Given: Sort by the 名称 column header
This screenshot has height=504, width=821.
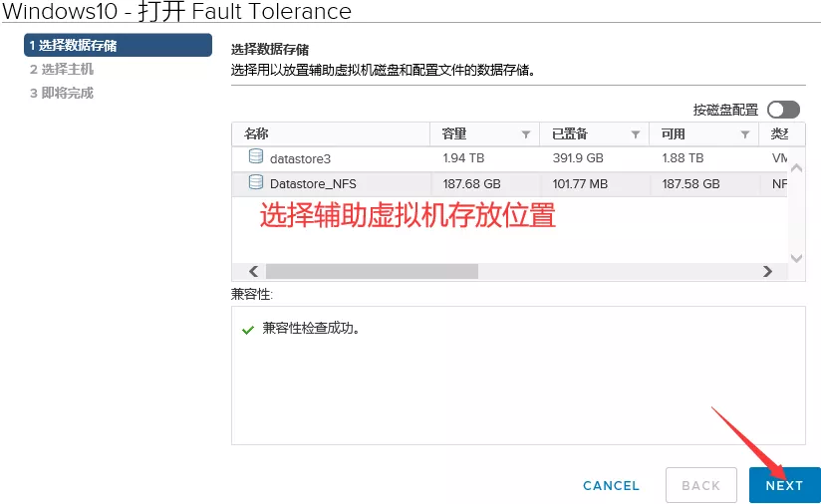Looking at the screenshot, I should tap(257, 134).
